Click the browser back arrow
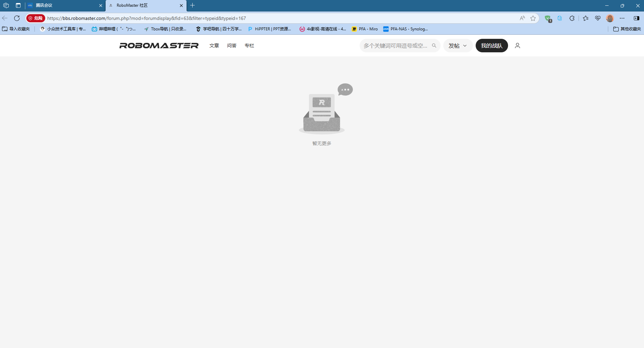The height and width of the screenshot is (348, 644). pos(5,18)
